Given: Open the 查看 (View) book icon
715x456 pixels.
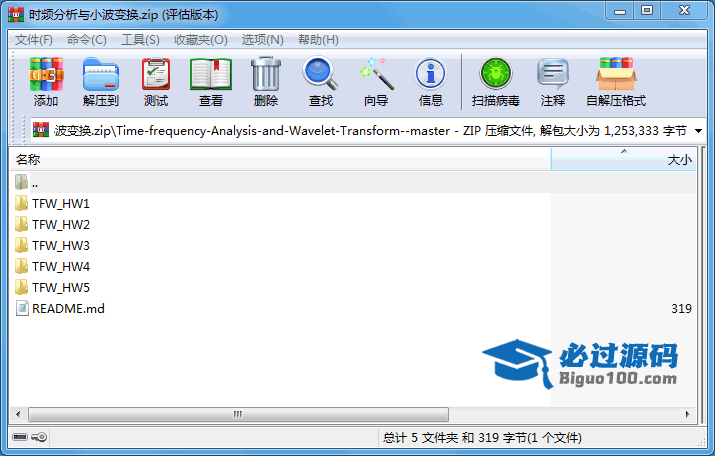Looking at the screenshot, I should pyautogui.click(x=211, y=74).
